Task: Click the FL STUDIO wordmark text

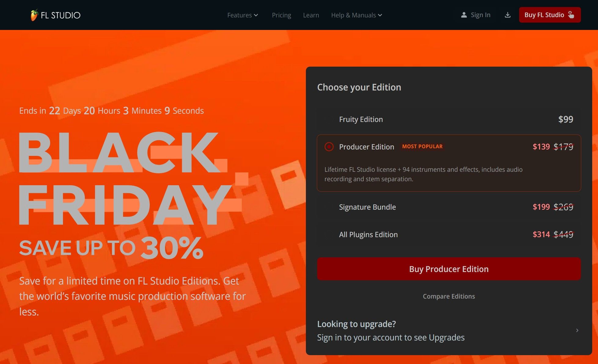Action: click(x=61, y=15)
